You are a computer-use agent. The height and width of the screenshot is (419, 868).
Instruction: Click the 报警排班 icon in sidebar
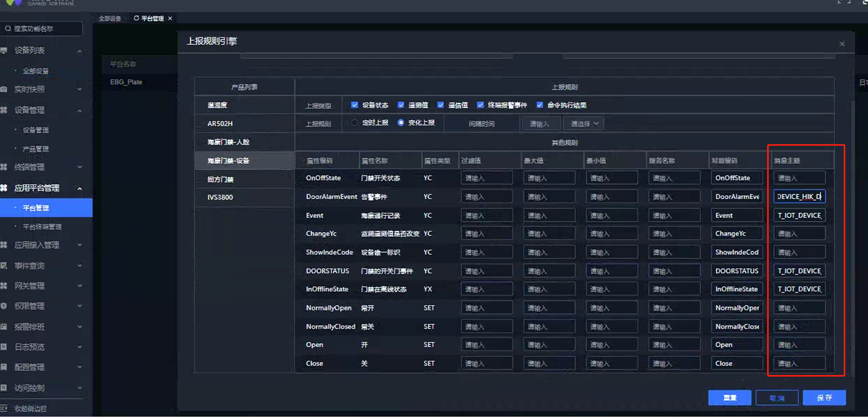pos(4,327)
